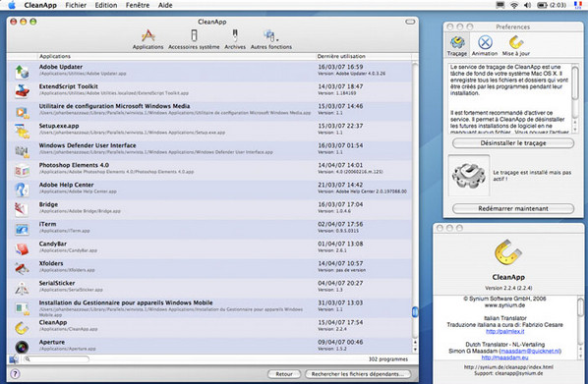Click the tracing gear image in Preferences
The width and height of the screenshot is (588, 384).
coord(469,176)
